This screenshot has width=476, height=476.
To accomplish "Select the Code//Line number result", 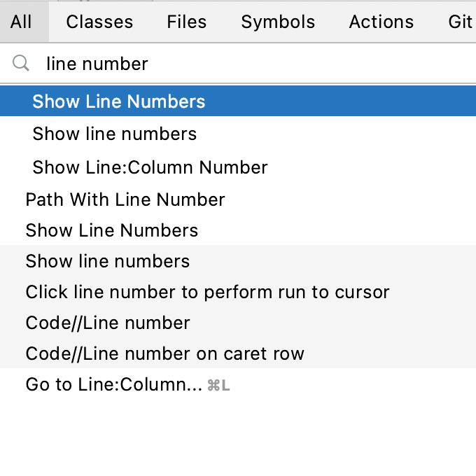I will tap(108, 323).
